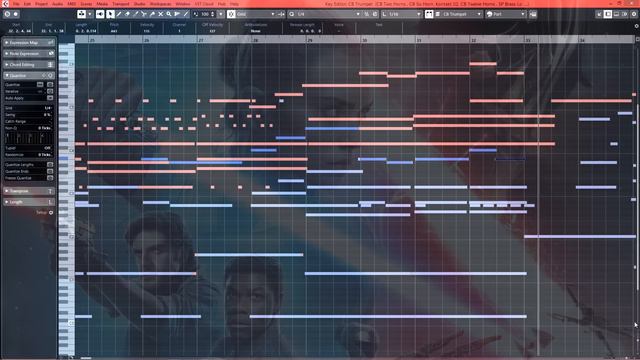Click Quantize apply button in inspector
The height and width of the screenshot is (360, 640).
(x=50, y=84)
